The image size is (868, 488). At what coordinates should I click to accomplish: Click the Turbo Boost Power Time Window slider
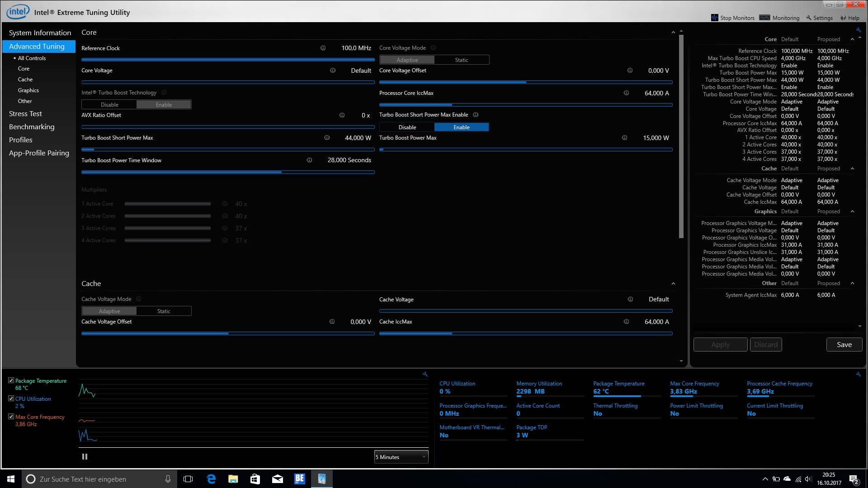pos(228,172)
